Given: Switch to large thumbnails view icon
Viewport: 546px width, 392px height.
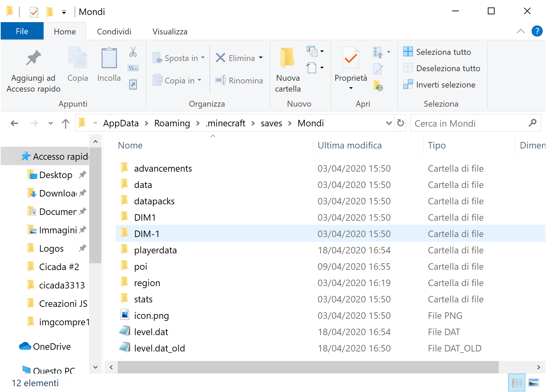Looking at the screenshot, I should (534, 383).
